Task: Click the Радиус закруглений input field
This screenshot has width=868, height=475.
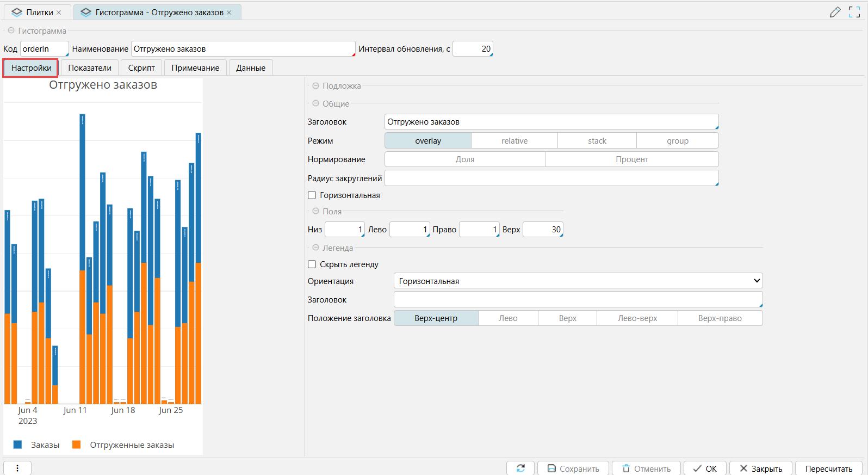Action: click(x=551, y=178)
